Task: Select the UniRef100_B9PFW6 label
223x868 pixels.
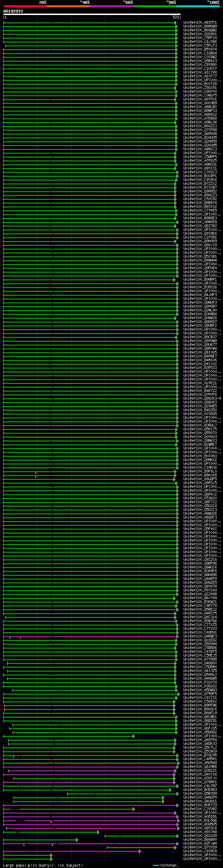Action: 200,705
